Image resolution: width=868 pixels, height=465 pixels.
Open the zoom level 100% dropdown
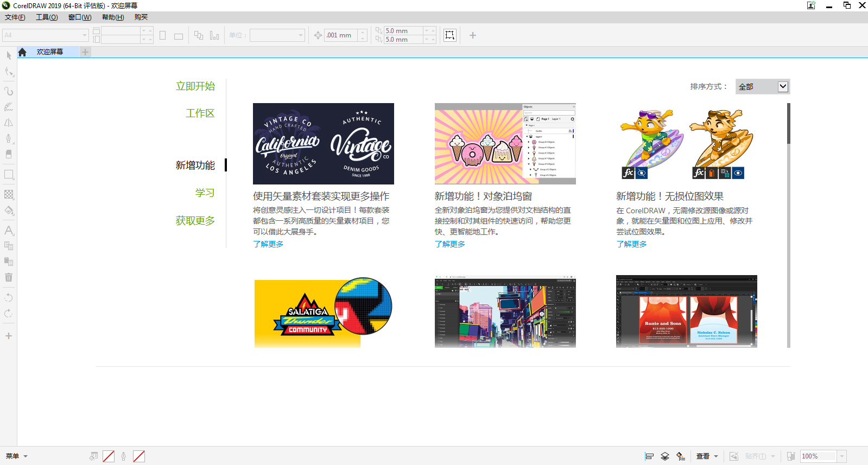(x=842, y=456)
